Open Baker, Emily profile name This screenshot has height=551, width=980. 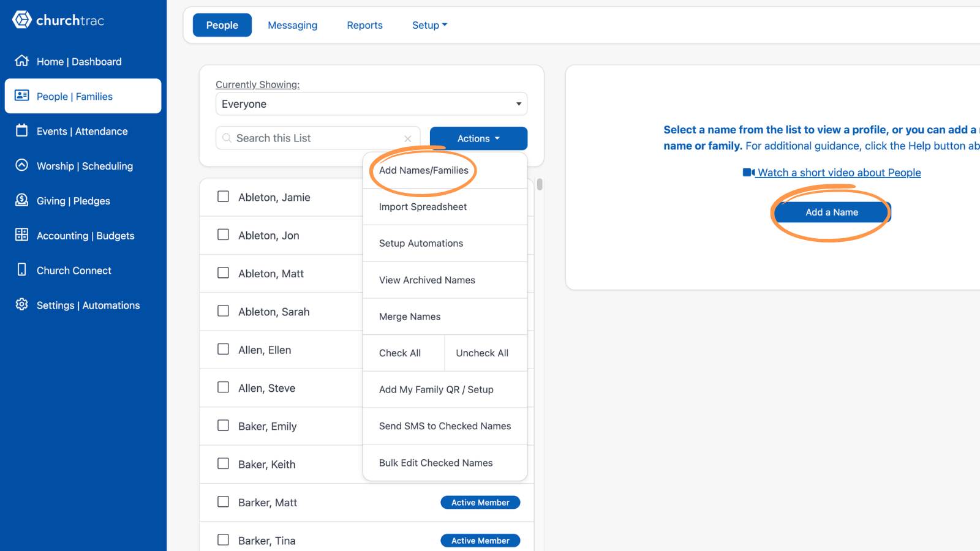[x=267, y=426]
